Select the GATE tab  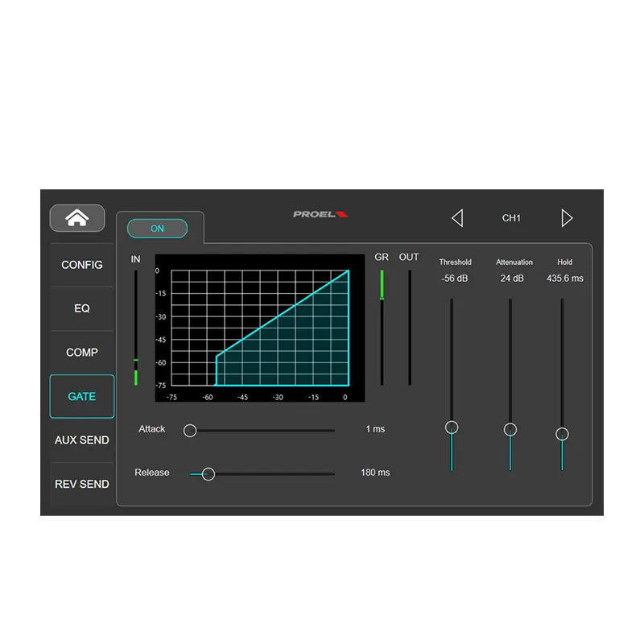82,396
